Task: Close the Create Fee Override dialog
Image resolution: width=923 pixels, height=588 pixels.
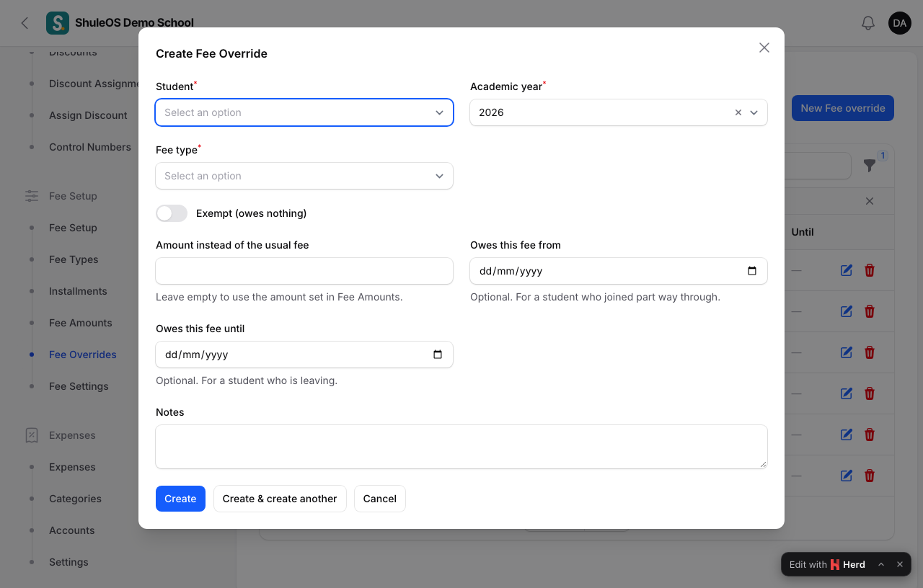Action: coord(764,48)
